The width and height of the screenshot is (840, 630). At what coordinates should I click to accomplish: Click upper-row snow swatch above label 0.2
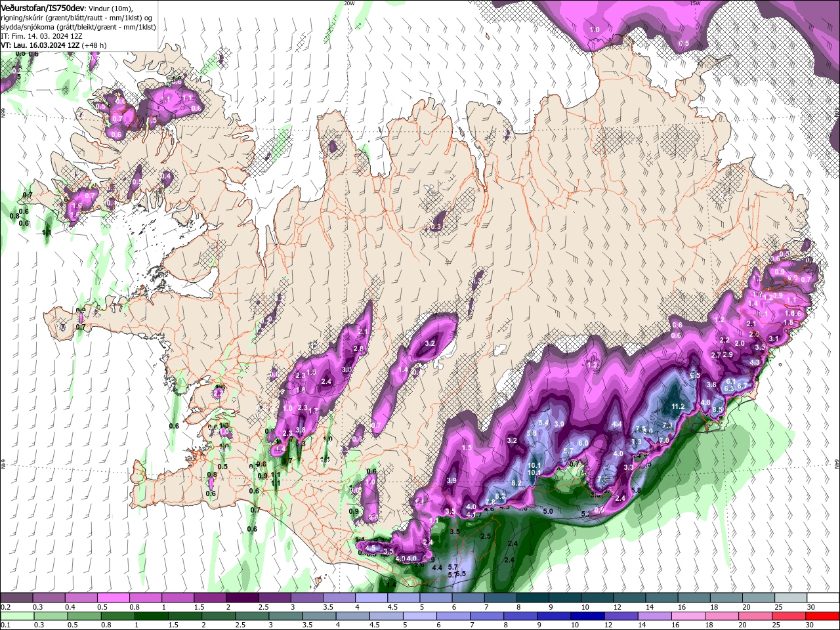point(16,598)
